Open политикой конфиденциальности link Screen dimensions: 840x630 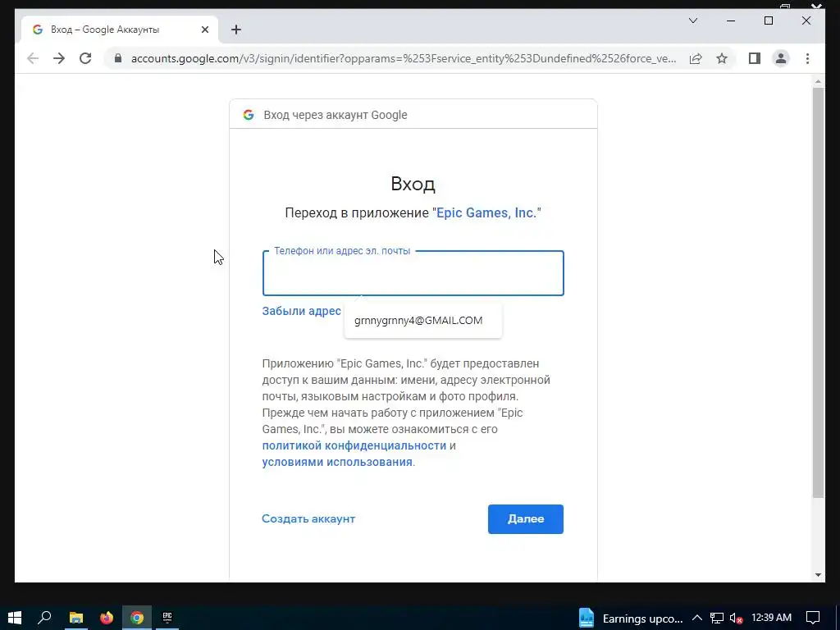(354, 445)
